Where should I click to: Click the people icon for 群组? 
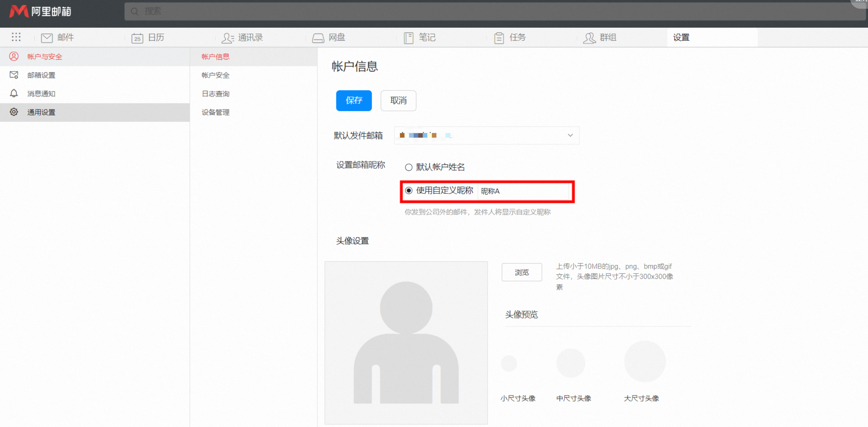coord(589,38)
